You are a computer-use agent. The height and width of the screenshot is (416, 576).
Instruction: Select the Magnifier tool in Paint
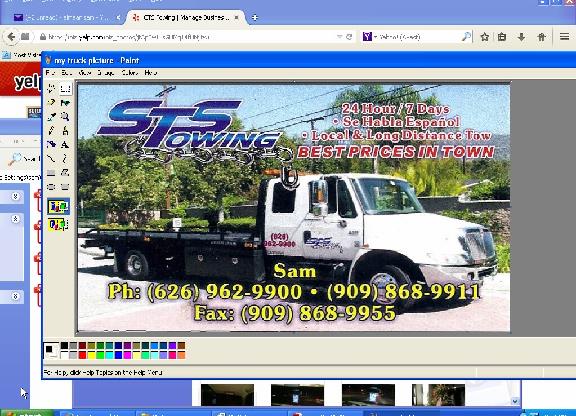pos(65,116)
